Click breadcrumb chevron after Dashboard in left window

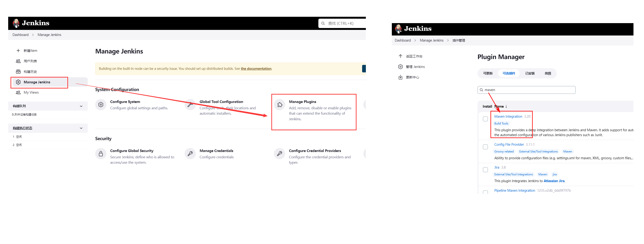(x=33, y=35)
